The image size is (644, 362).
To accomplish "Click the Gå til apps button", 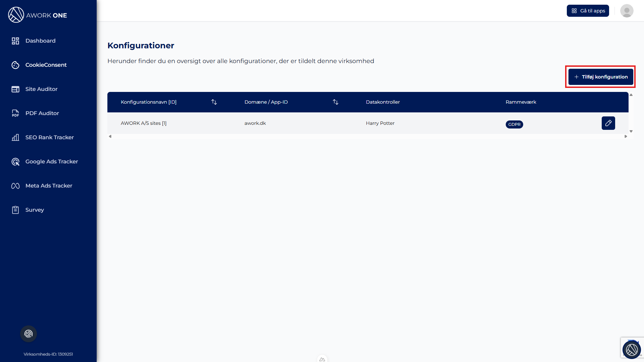I will click(x=588, y=11).
